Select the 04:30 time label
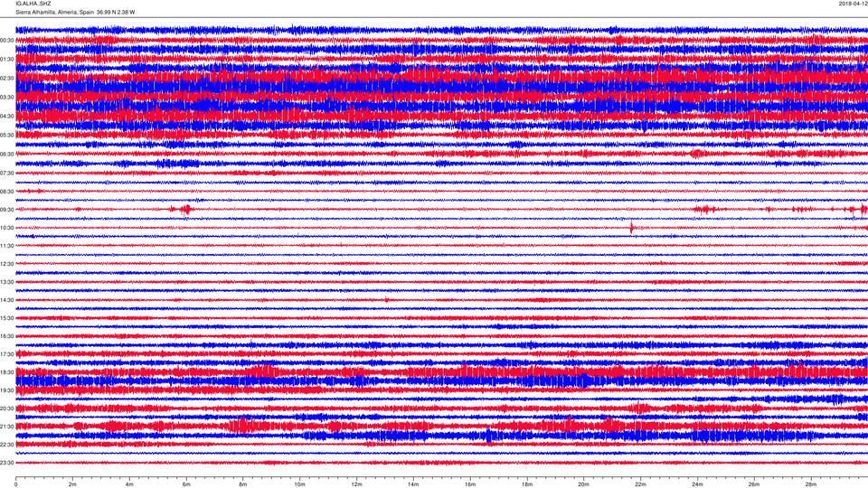 pyautogui.click(x=6, y=117)
